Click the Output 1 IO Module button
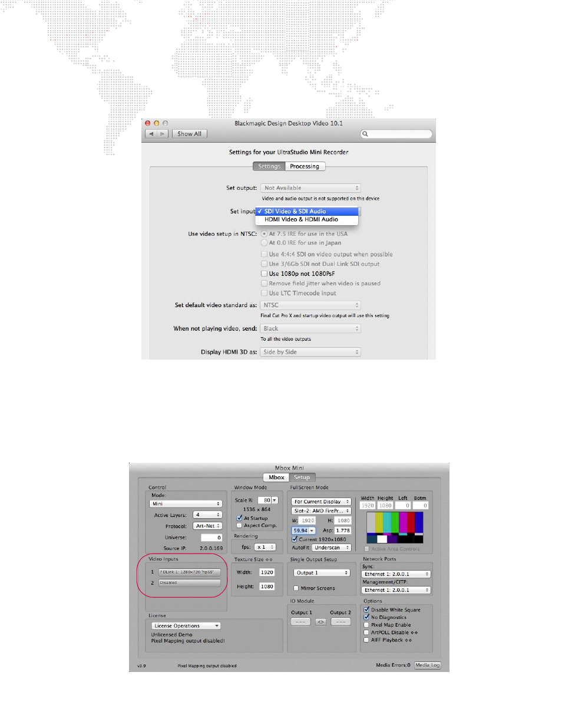Screen dimensions: 562x728 pos(300,622)
